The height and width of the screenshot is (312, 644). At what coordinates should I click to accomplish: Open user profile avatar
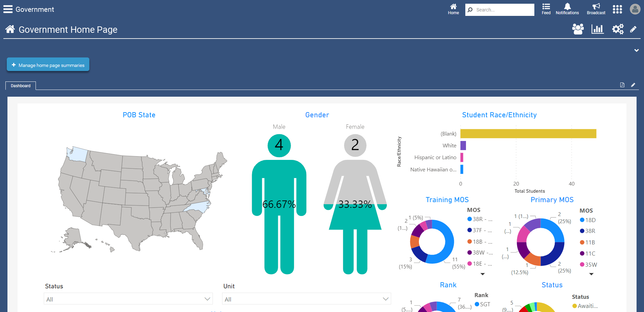pos(635,9)
